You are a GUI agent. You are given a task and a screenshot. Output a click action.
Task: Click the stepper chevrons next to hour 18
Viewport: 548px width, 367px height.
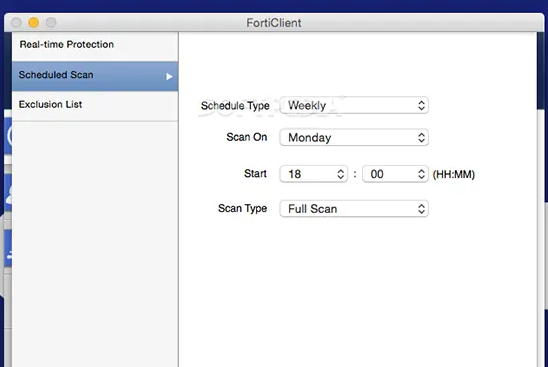[340, 174]
